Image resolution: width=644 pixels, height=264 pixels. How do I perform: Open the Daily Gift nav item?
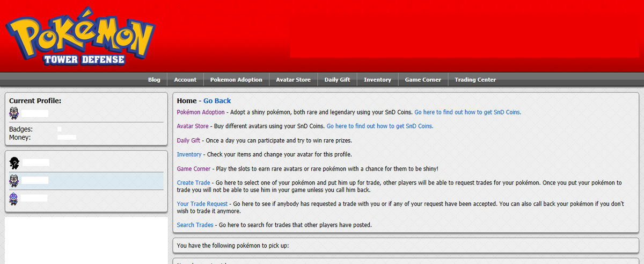[337, 80]
